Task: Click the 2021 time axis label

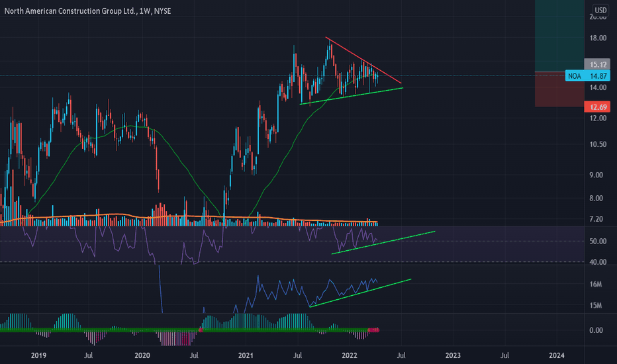Action: coord(246,355)
